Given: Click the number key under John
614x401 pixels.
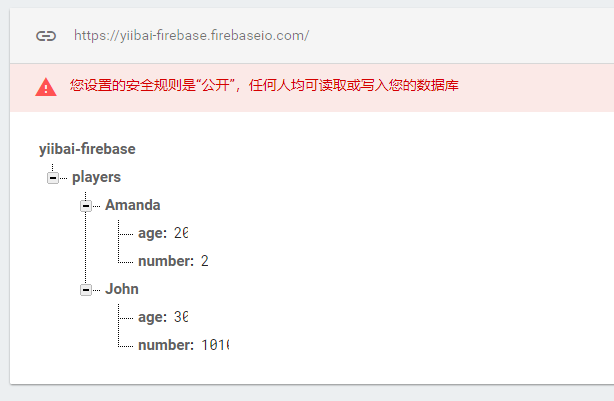Looking at the screenshot, I should tap(165, 345).
